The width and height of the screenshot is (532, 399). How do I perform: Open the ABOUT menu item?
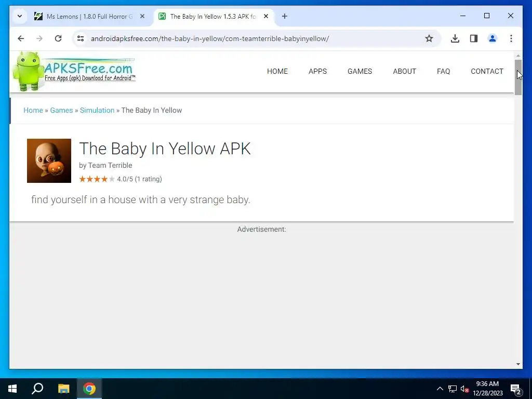[404, 71]
